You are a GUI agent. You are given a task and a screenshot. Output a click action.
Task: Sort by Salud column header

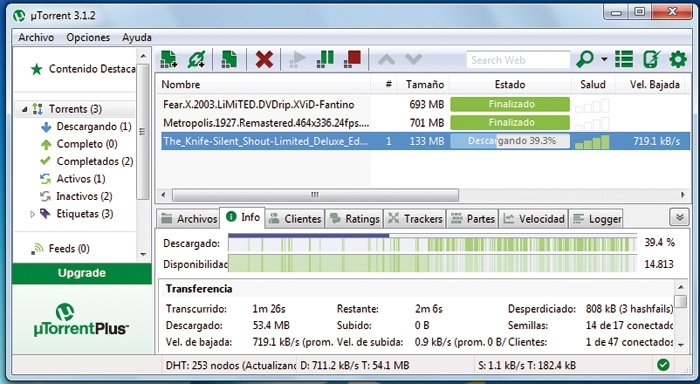(x=593, y=84)
